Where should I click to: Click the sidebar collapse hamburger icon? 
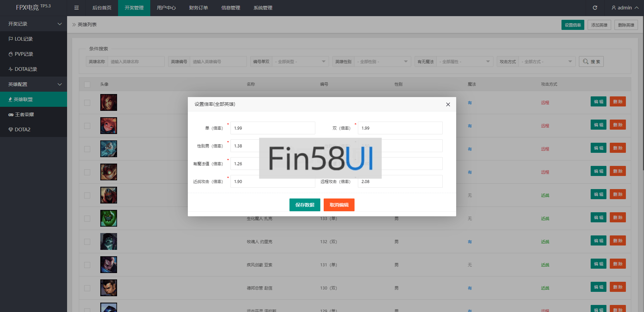pos(76,8)
